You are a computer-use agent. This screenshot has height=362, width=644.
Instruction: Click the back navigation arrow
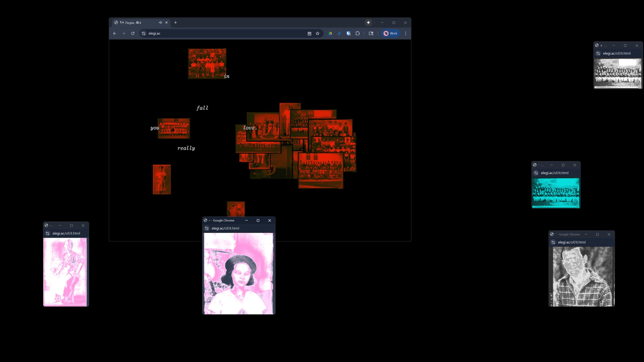(x=115, y=33)
